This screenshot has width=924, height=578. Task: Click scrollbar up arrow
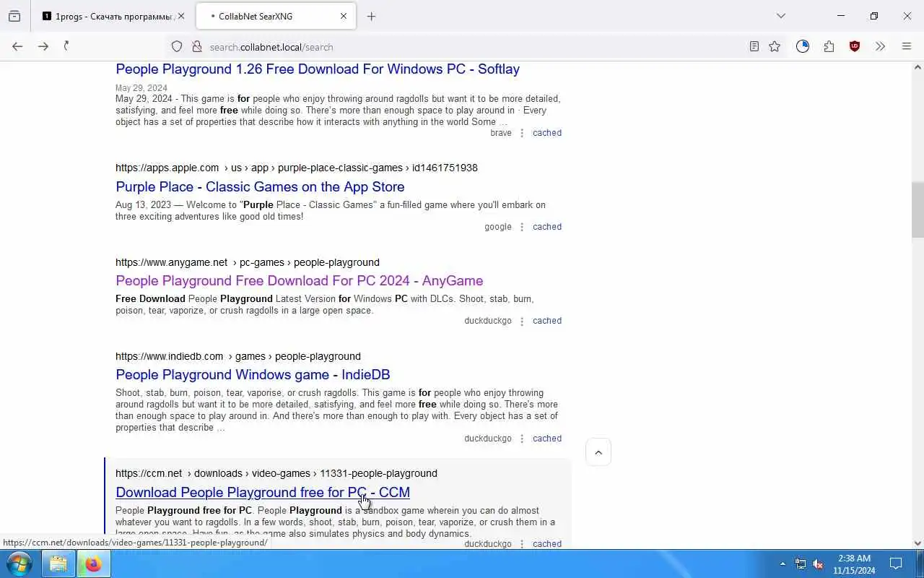click(x=918, y=67)
